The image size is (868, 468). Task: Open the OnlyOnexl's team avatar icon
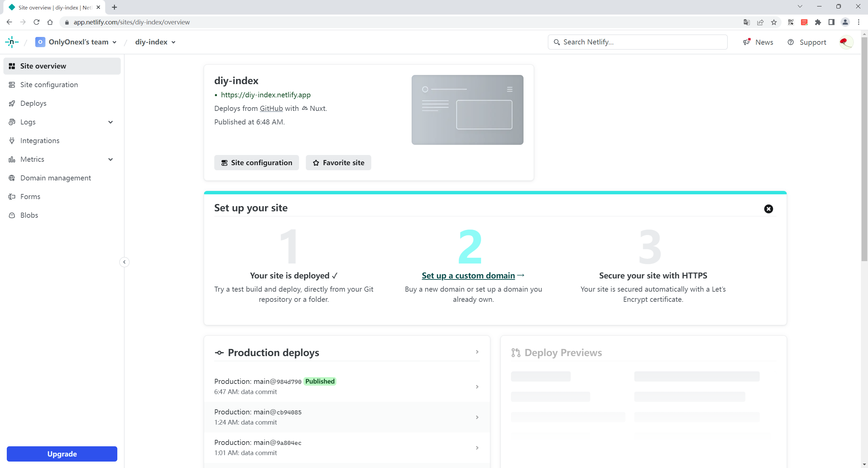coord(40,42)
